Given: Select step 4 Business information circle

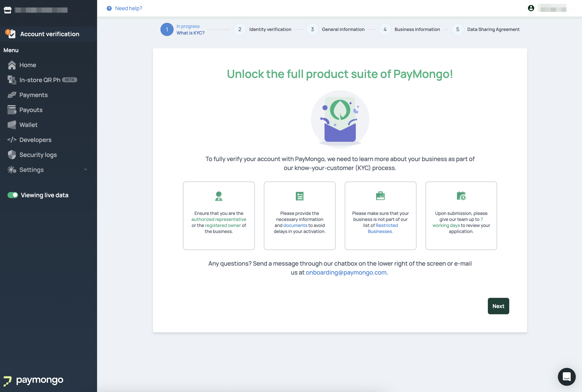Looking at the screenshot, I should click(385, 30).
